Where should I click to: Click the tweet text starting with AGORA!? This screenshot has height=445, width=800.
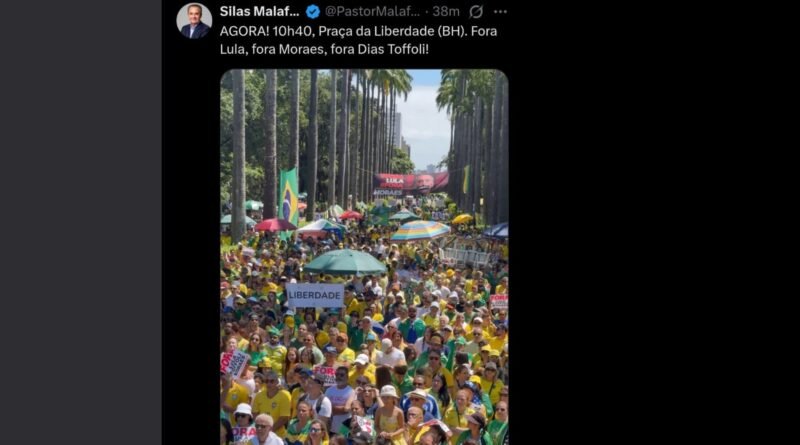[x=358, y=40]
